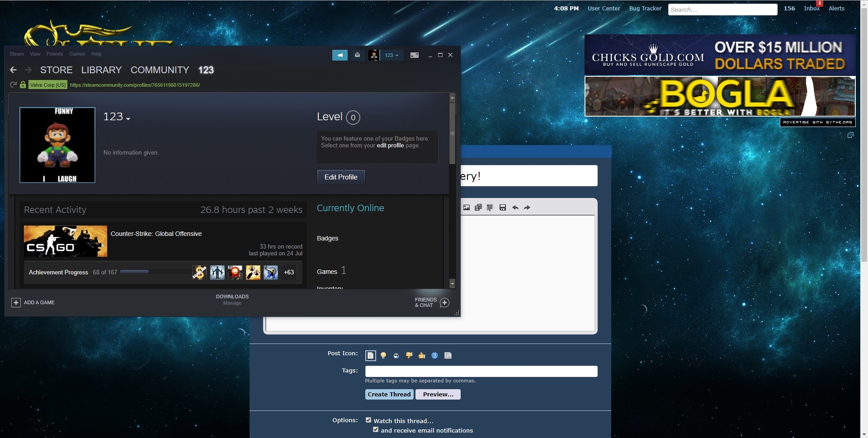Viewport: 868px width, 438px height.
Task: Click the Level 0 badge circle
Action: [x=353, y=118]
